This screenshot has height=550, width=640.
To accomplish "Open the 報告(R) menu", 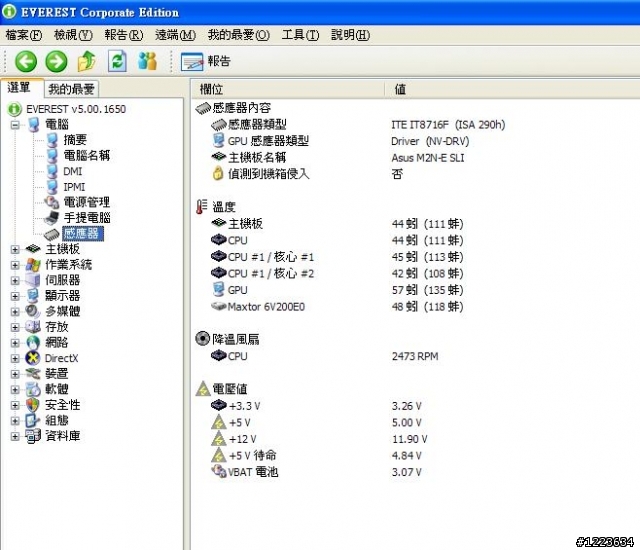I will (x=124, y=35).
